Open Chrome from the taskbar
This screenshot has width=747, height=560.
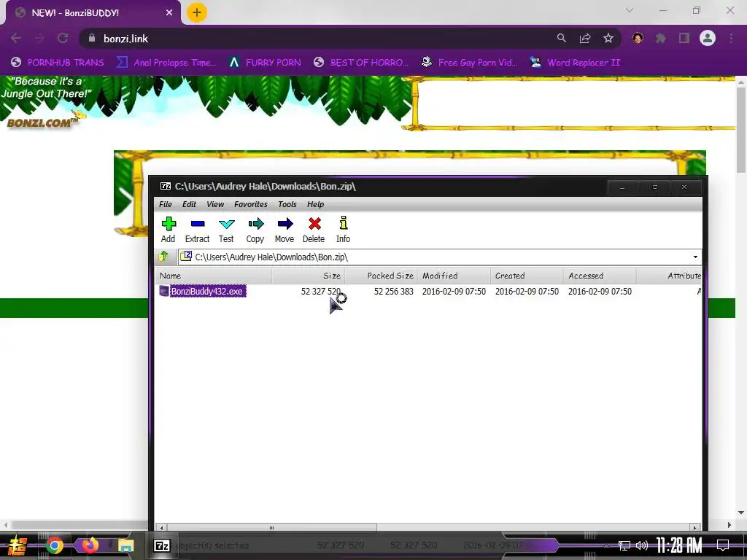pyautogui.click(x=54, y=545)
